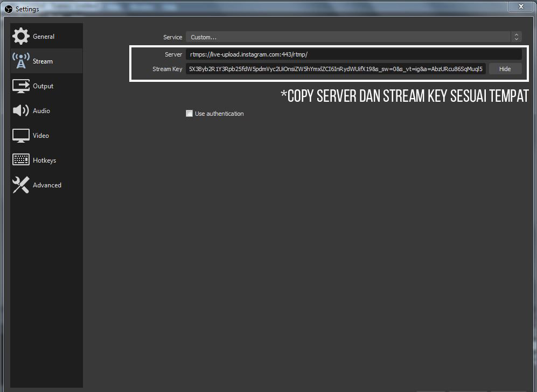Open Output settings via its monitor-arrow icon
This screenshot has height=392, width=537.
(x=21, y=86)
